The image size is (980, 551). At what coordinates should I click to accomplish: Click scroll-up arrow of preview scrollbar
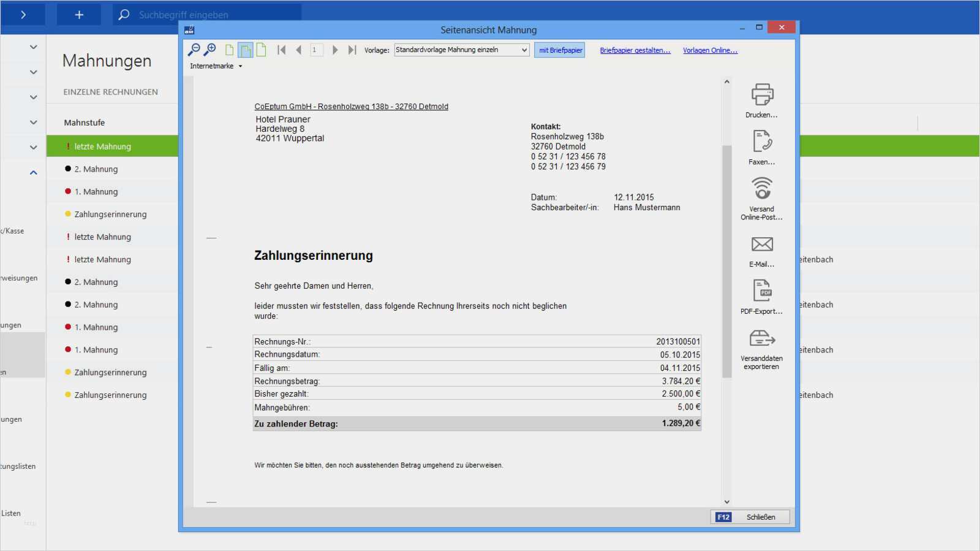[x=727, y=82]
